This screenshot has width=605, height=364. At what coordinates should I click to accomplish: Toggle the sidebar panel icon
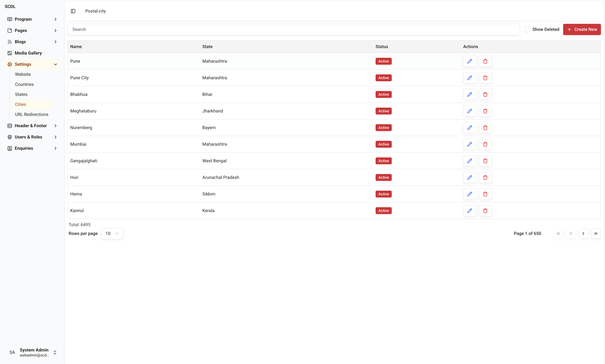coord(73,11)
